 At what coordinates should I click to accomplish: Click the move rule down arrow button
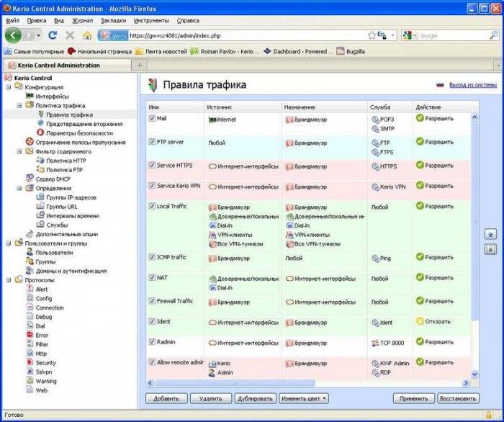tap(490, 249)
